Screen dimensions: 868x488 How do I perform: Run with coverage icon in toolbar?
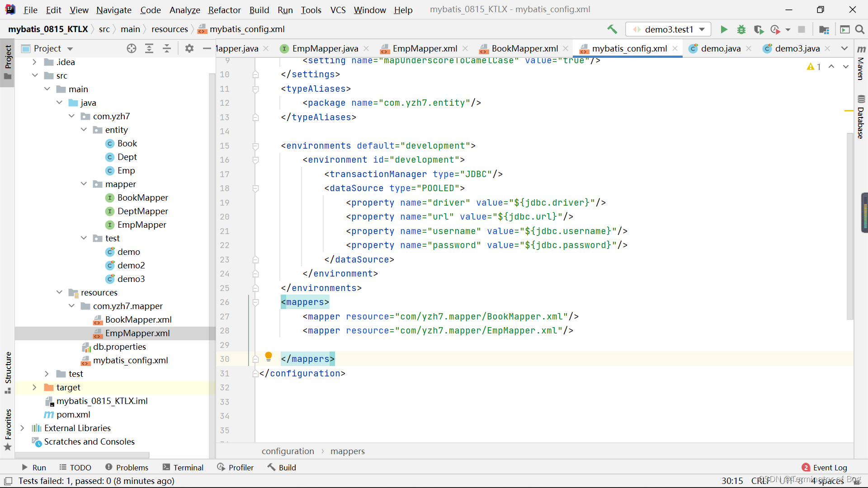click(759, 29)
